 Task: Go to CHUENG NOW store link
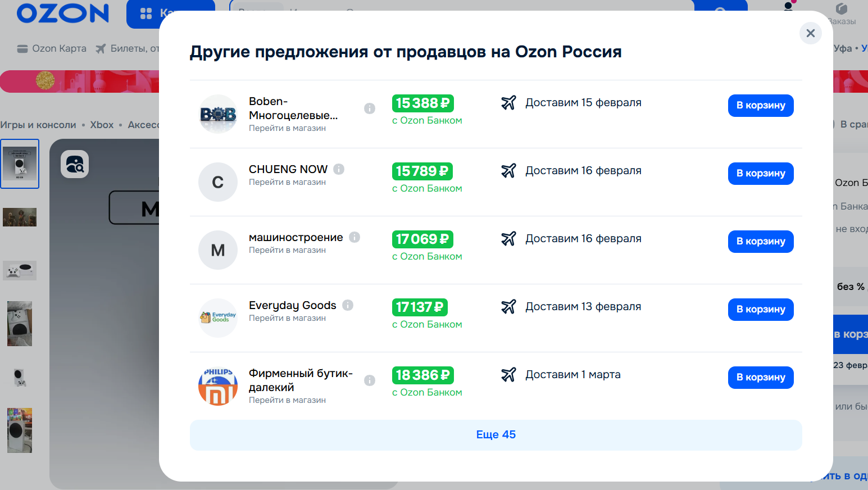point(287,182)
